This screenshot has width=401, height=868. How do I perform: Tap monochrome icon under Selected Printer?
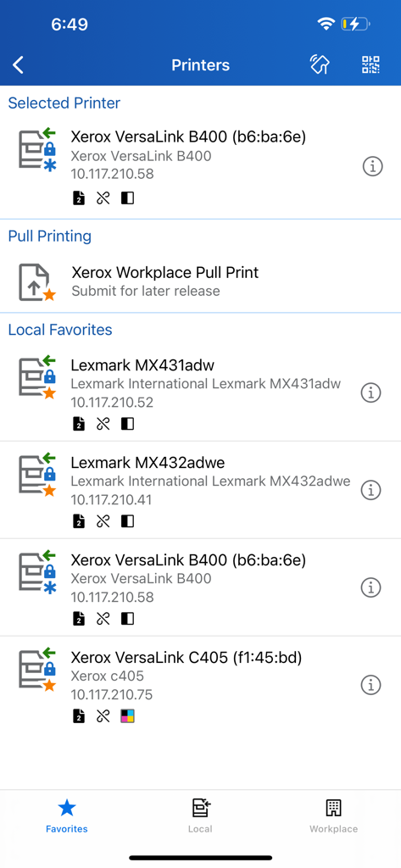[128, 198]
